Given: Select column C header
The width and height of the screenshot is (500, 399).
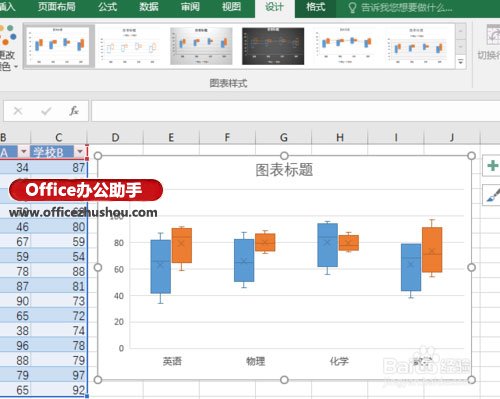Looking at the screenshot, I should (x=59, y=137).
